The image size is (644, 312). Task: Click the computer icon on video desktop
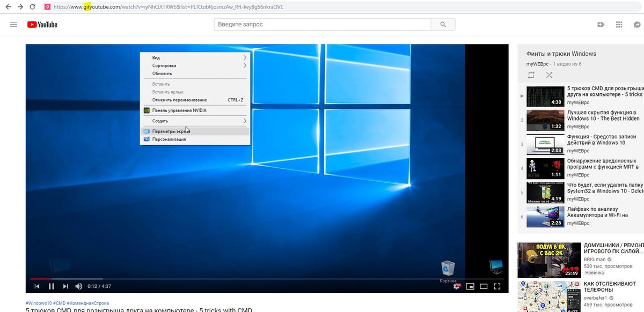pyautogui.click(x=495, y=267)
